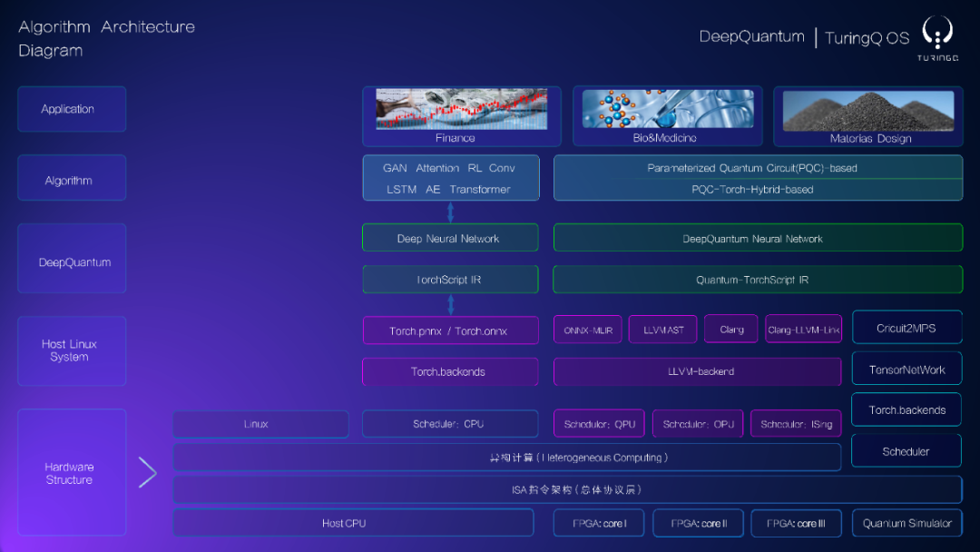Click the TensorNetWork block
Screen dimensions: 980x552
pyautogui.click(x=906, y=369)
